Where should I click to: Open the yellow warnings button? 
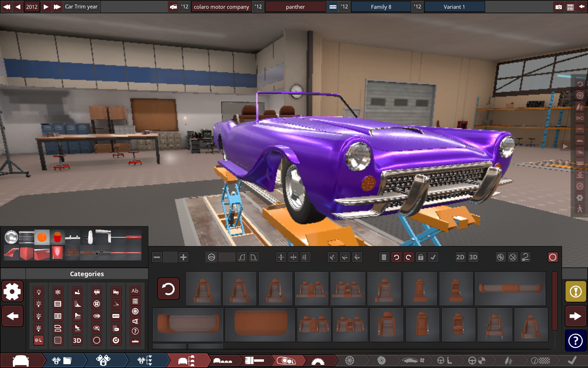click(575, 291)
